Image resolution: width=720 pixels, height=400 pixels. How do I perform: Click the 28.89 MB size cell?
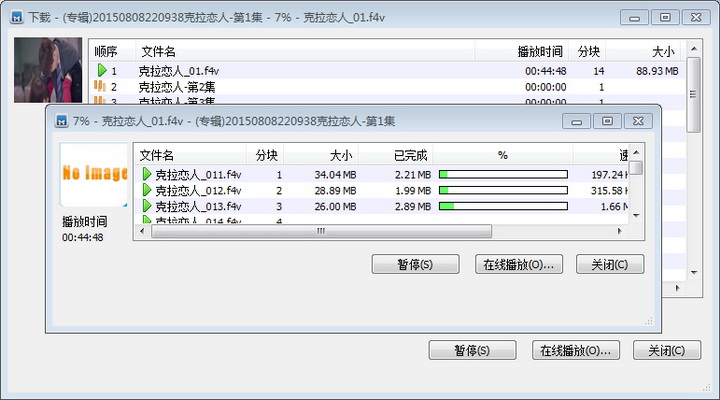(335, 190)
